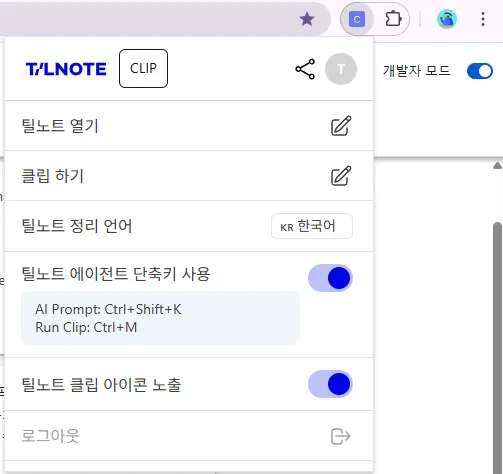Viewport: 503px width, 474px height.
Task: Click the edit icon beside 틸노트 열기
Action: [341, 126]
